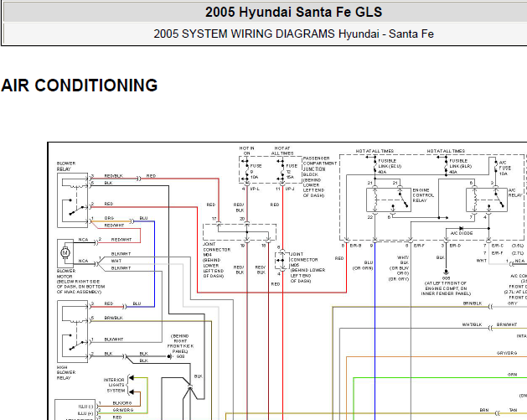
Task: Click the ILLU (+) terminal label
Action: tap(85, 413)
